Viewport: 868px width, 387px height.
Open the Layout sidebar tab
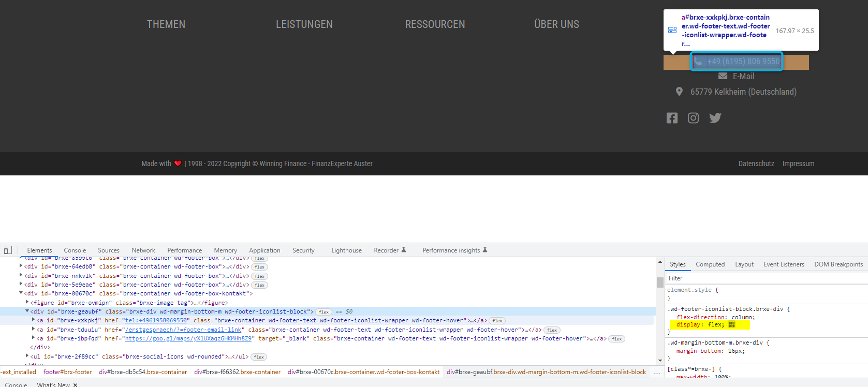[x=744, y=264]
